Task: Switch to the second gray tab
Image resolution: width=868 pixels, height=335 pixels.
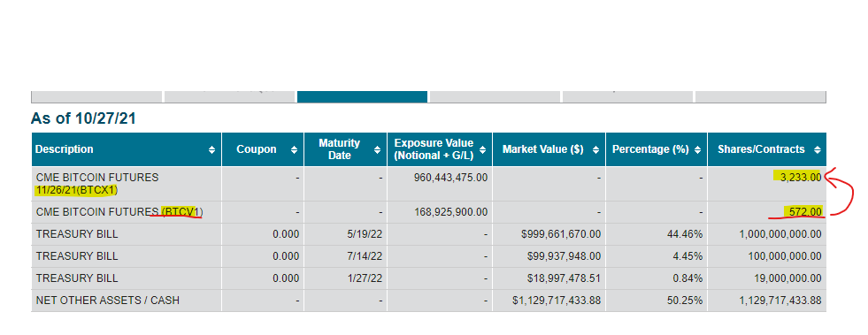Action: pos(229,96)
